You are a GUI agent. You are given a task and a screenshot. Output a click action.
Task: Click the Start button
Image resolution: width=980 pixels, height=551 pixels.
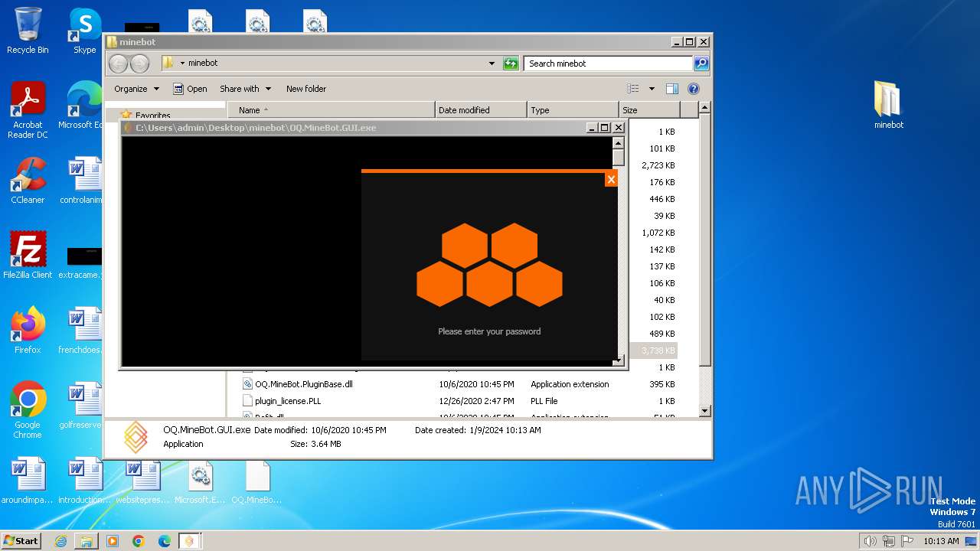[x=21, y=540]
